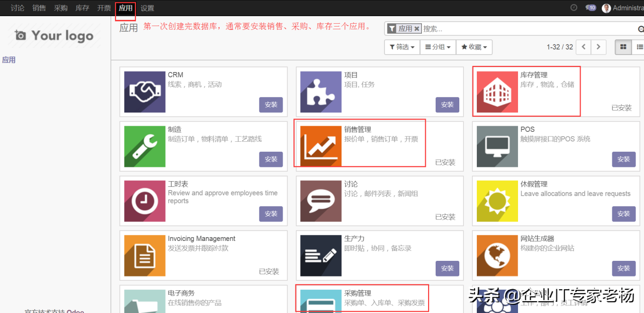
Task: Open the 采购 top menu
Action: click(61, 8)
